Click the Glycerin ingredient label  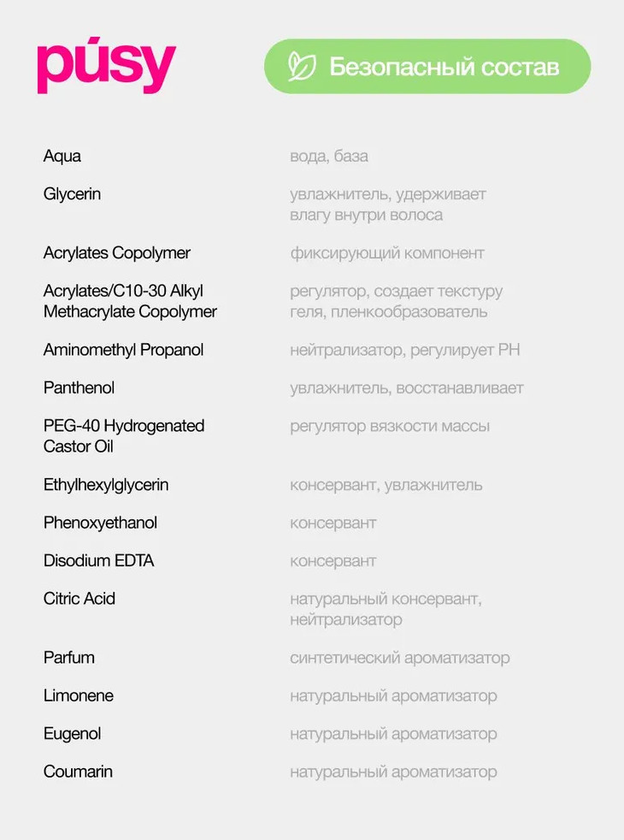72,194
